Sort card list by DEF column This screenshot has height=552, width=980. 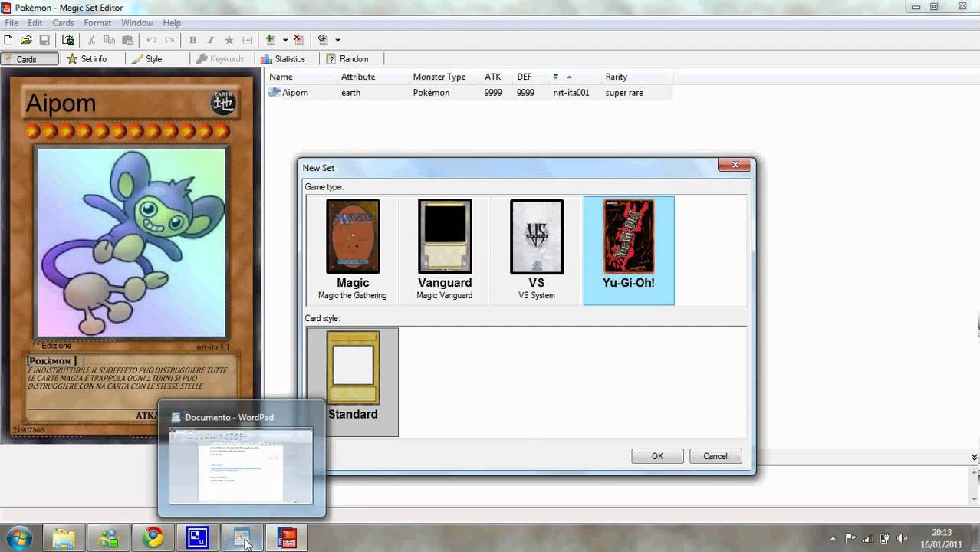click(x=529, y=77)
